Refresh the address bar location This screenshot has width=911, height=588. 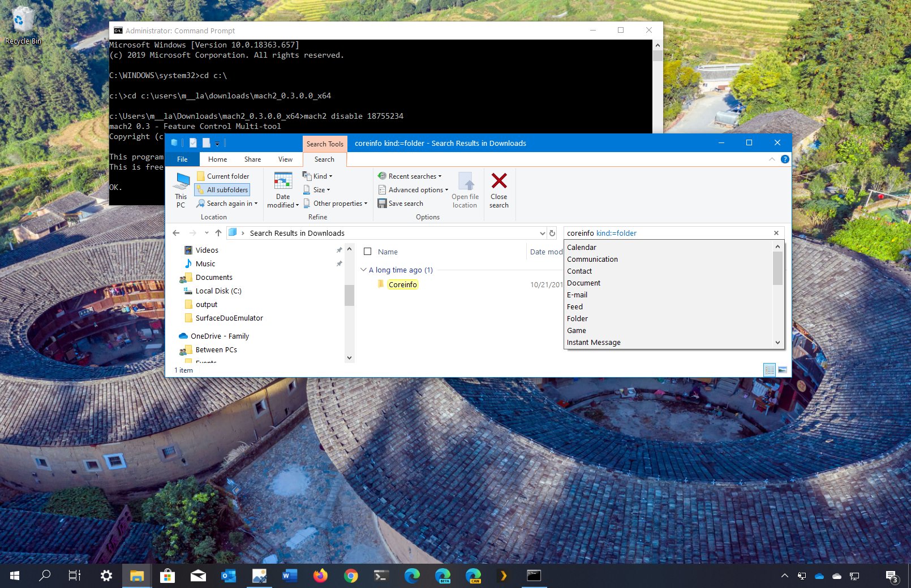[x=552, y=233]
